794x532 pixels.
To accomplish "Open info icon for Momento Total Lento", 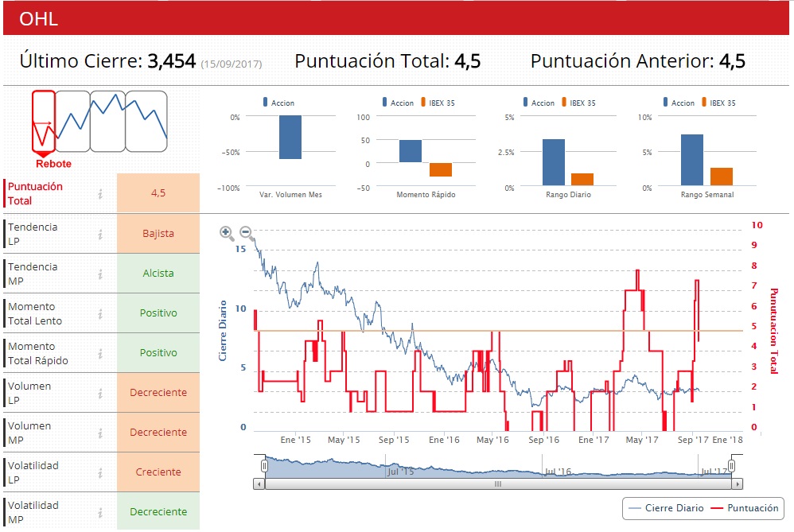I will pyautogui.click(x=100, y=314).
